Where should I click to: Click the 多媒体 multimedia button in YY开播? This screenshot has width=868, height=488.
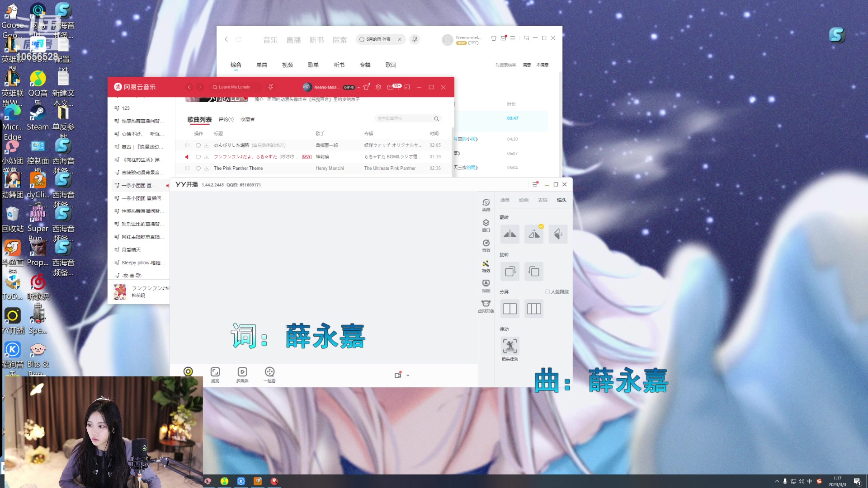(x=242, y=375)
